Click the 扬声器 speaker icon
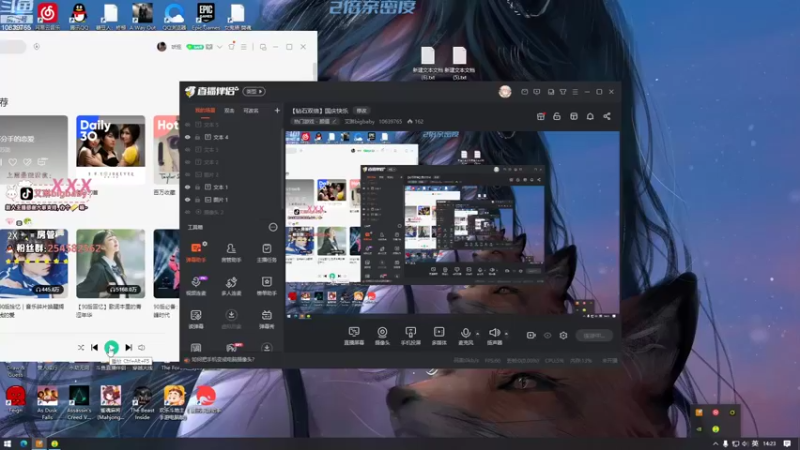The width and height of the screenshot is (800, 450). 494,333
